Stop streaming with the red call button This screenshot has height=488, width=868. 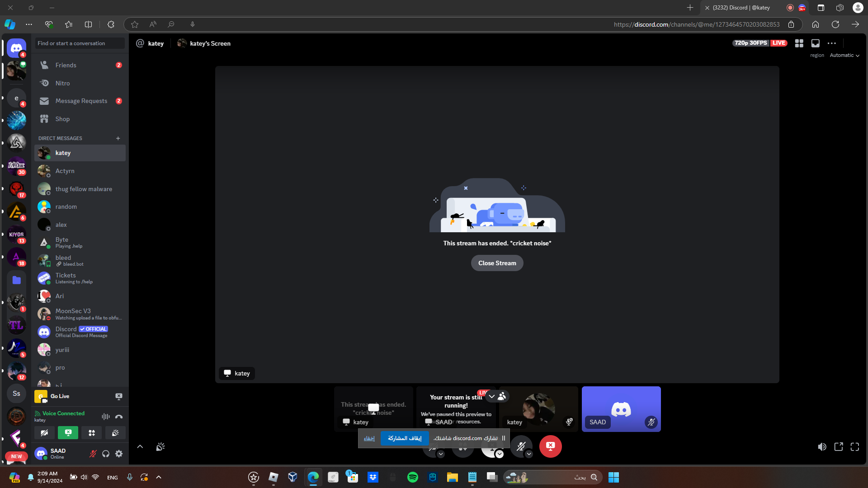coord(550,446)
